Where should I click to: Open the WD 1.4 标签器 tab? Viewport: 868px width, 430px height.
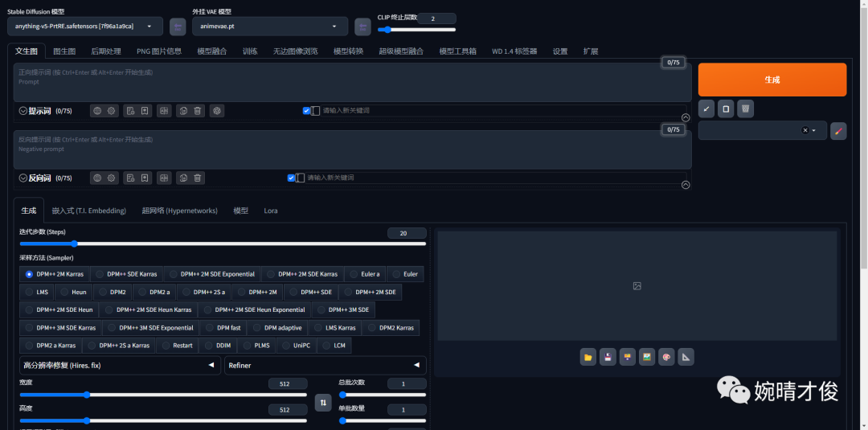point(514,51)
